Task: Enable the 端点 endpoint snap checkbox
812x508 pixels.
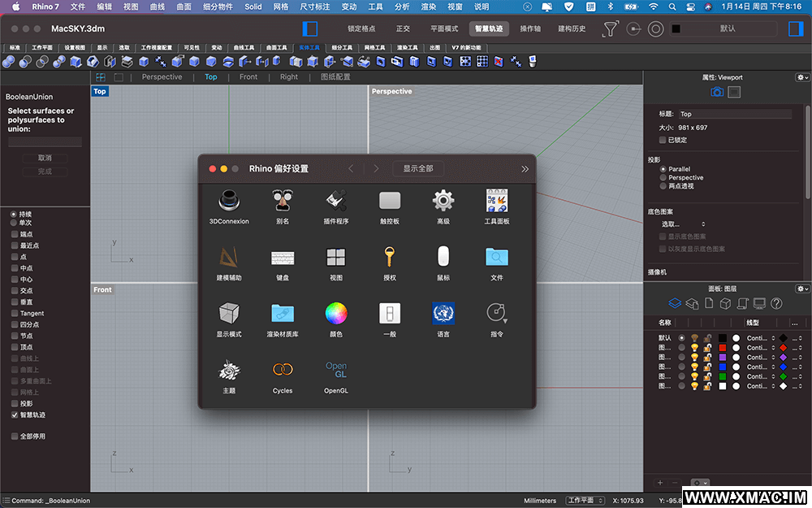Action: (15, 234)
